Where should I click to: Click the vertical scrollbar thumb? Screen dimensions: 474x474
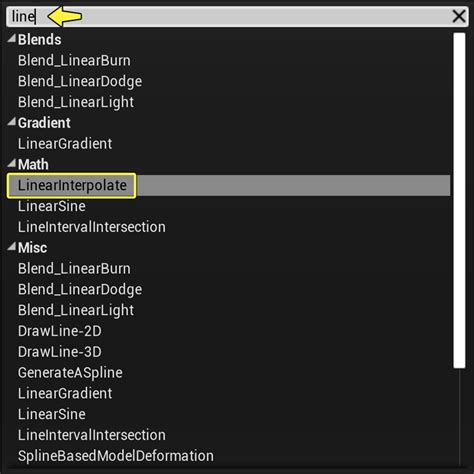tap(459, 200)
